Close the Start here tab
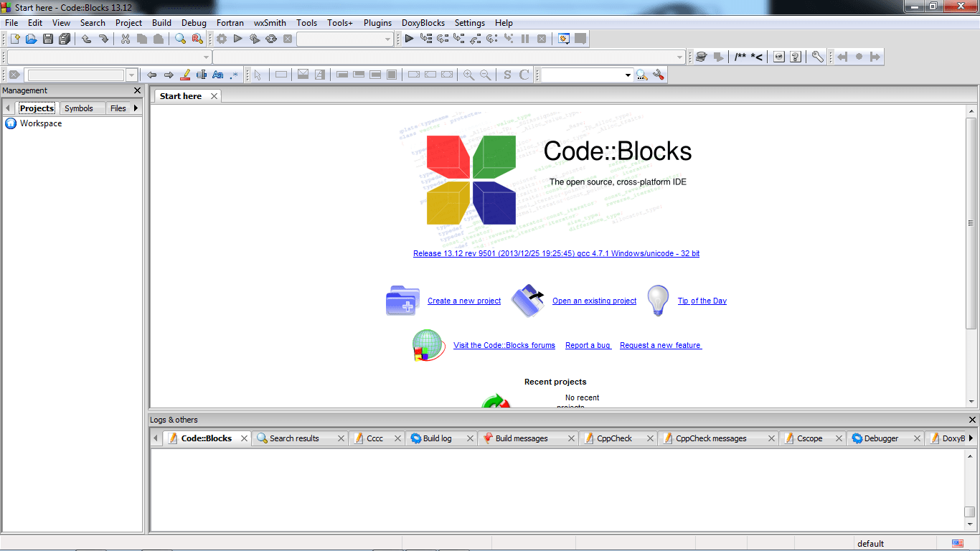 (214, 96)
